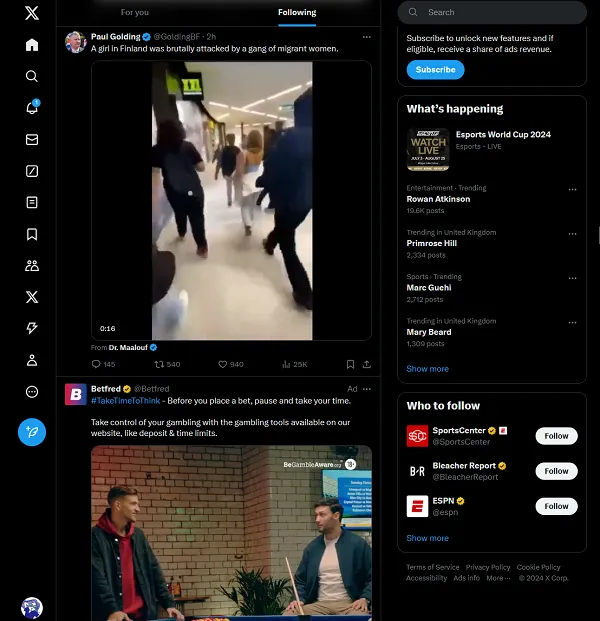Open account avatar at sidebar bottom
The image size is (600, 621).
pos(32,608)
